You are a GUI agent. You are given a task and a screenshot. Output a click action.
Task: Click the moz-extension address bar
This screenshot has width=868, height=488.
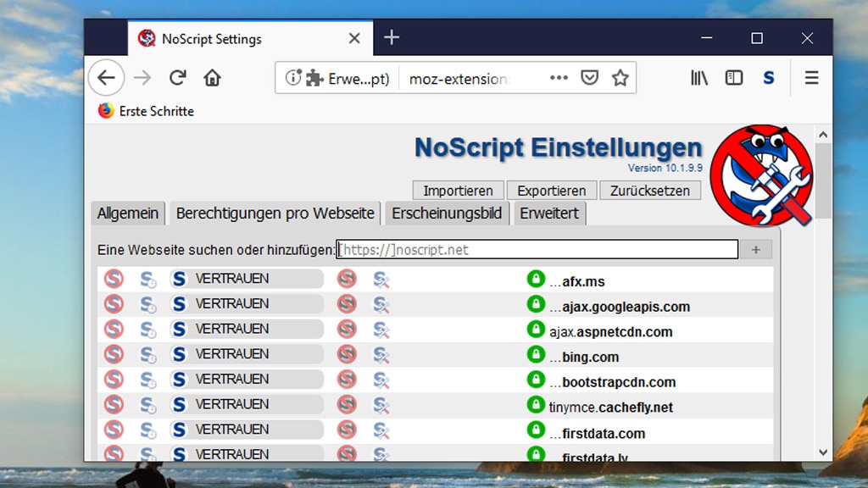(x=459, y=79)
